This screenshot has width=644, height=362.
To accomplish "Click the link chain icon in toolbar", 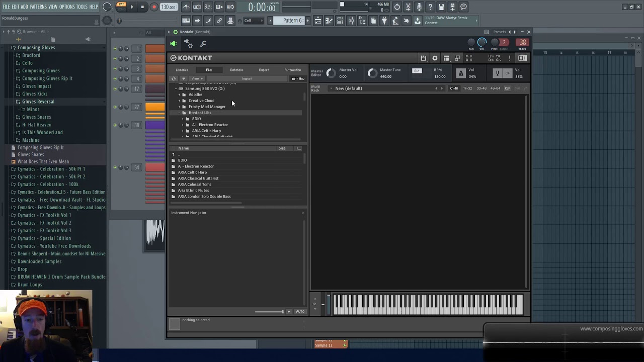I will (219, 21).
